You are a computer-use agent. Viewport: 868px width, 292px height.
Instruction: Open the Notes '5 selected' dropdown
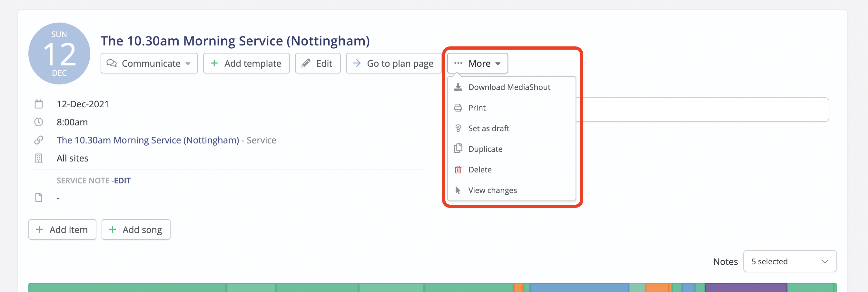tap(790, 261)
